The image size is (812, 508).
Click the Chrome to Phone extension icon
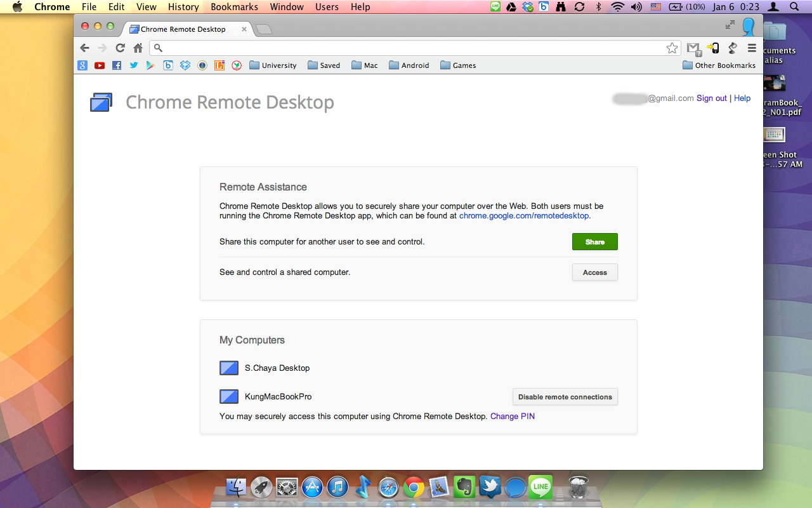point(713,48)
